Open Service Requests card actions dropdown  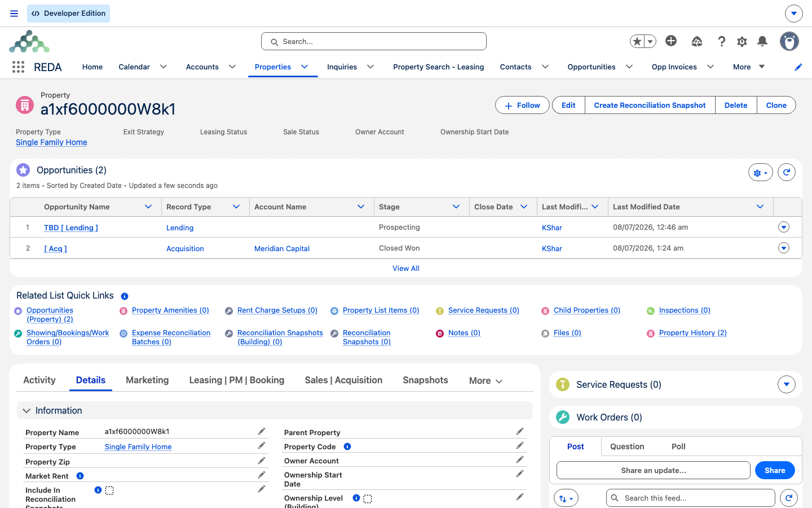(787, 384)
